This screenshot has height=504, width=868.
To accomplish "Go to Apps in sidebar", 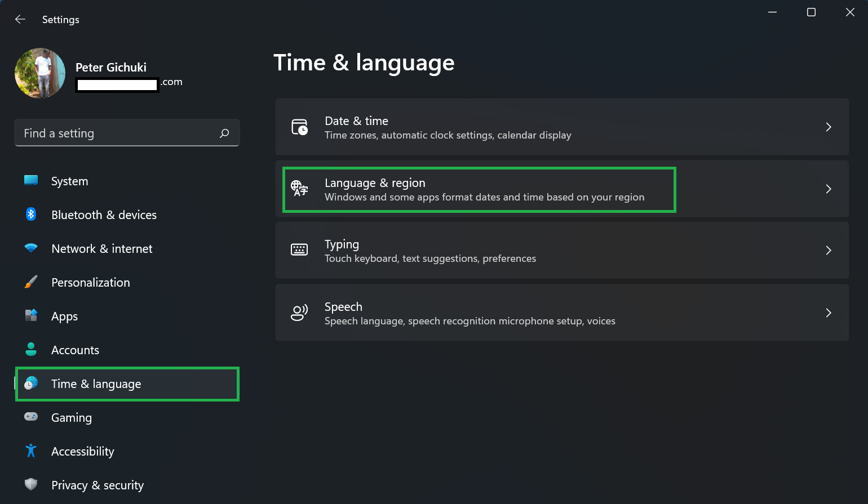I will [64, 316].
